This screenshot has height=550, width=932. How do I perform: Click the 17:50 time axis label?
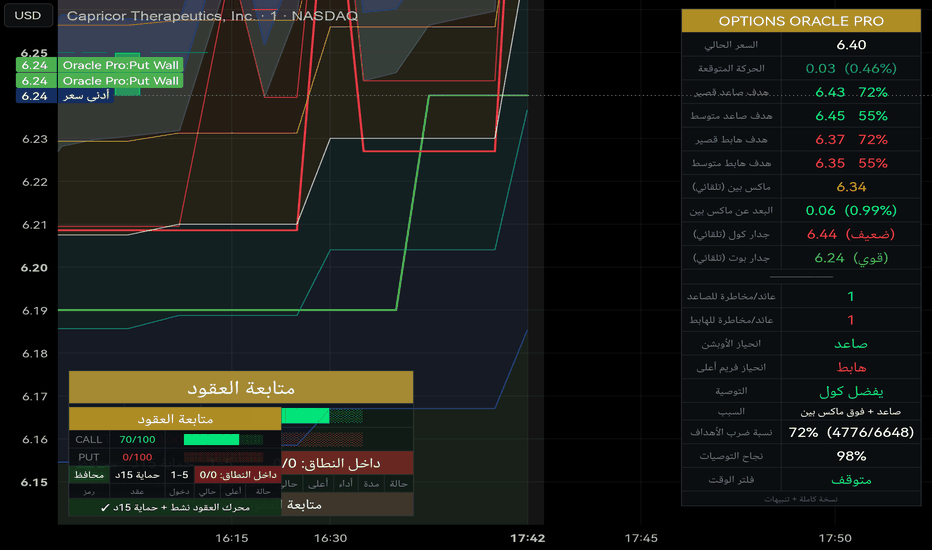pos(835,538)
